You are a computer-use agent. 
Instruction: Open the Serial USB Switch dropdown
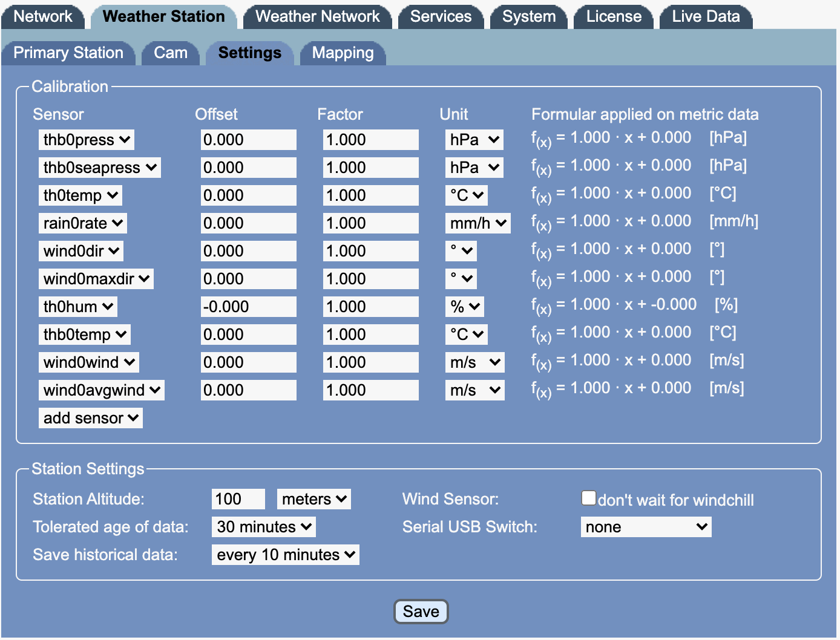646,527
